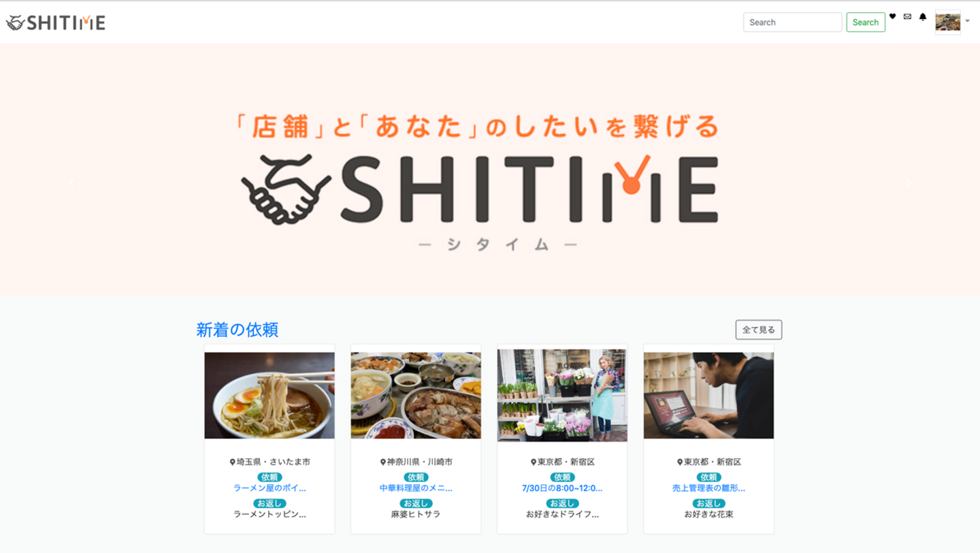980x553 pixels.
Task: Open the 中華料理屋のメニ... request link
Action: (416, 488)
